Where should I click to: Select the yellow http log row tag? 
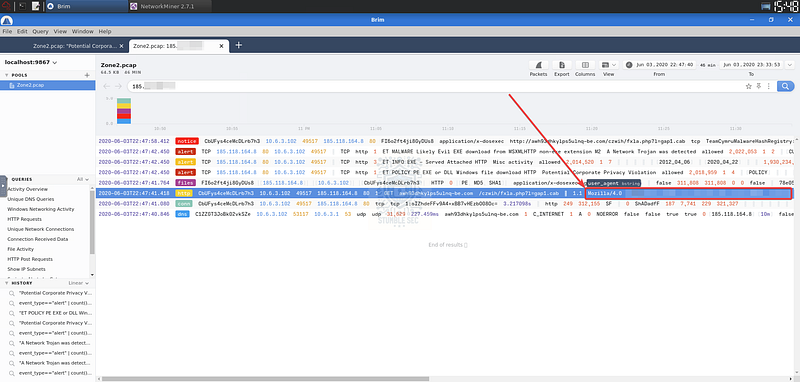tap(183, 193)
